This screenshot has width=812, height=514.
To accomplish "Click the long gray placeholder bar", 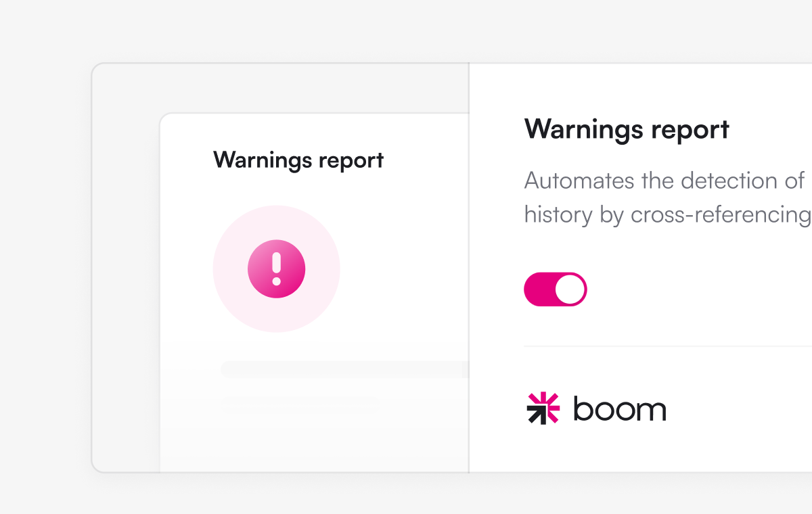I will (x=344, y=369).
